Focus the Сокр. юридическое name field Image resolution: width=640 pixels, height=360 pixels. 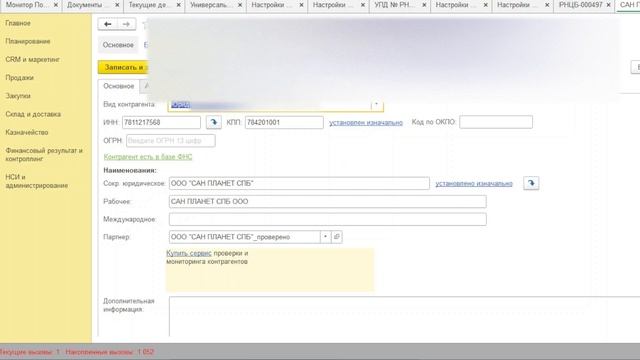click(x=299, y=183)
